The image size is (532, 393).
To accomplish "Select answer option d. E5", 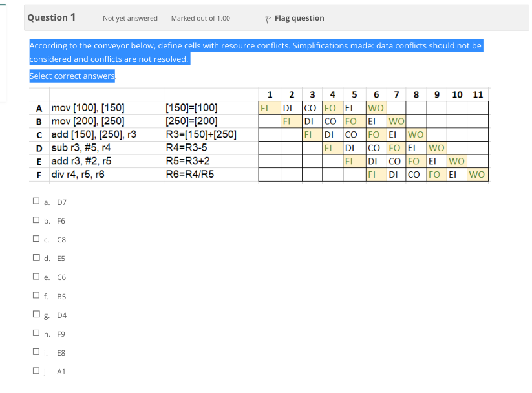I will click(x=36, y=257).
